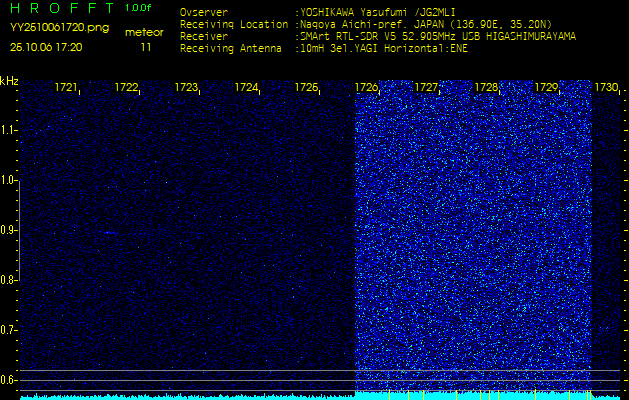This screenshot has height=400, width=629.
Task: Select the file name YY2510061720.png
Action: (x=59, y=28)
